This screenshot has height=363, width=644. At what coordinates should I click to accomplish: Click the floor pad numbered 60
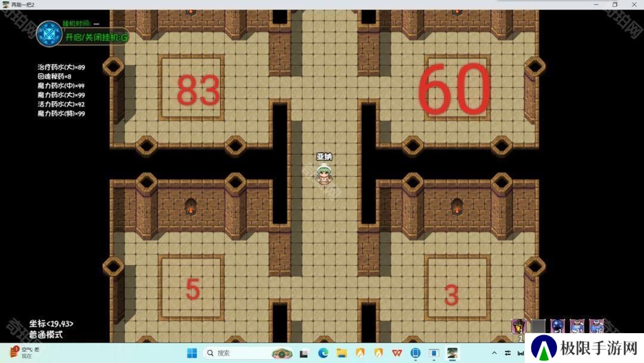pyautogui.click(x=457, y=88)
